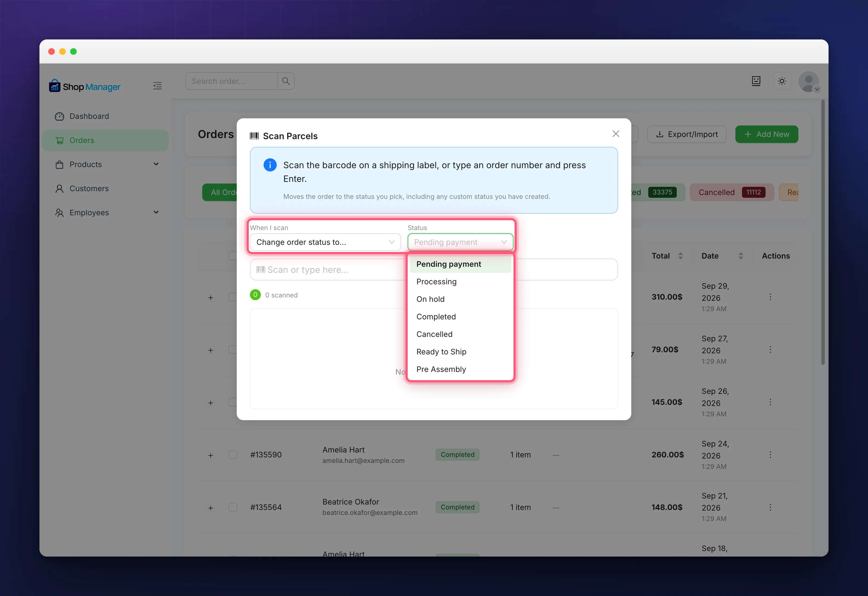
Task: Click the receipt icon in the header
Action: (756, 81)
